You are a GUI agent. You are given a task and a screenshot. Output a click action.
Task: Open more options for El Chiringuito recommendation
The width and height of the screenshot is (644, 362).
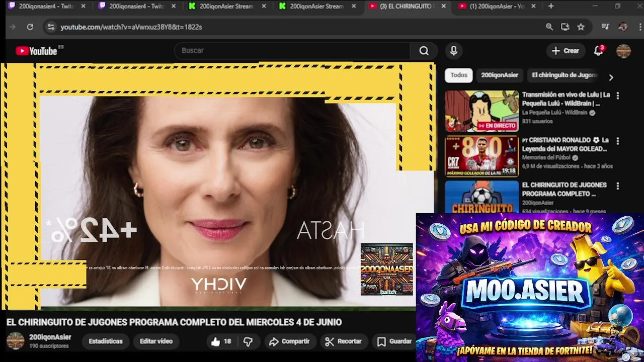(x=617, y=186)
